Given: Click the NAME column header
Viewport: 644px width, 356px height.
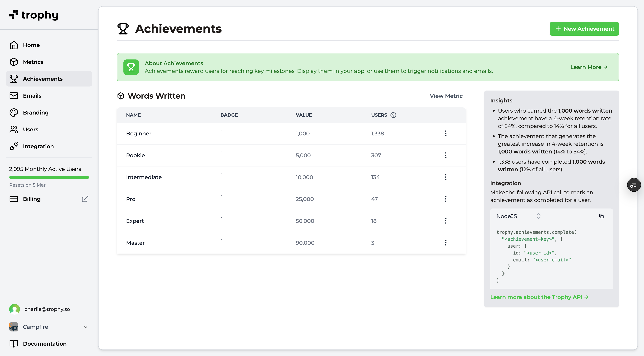Looking at the screenshot, I should [x=134, y=115].
